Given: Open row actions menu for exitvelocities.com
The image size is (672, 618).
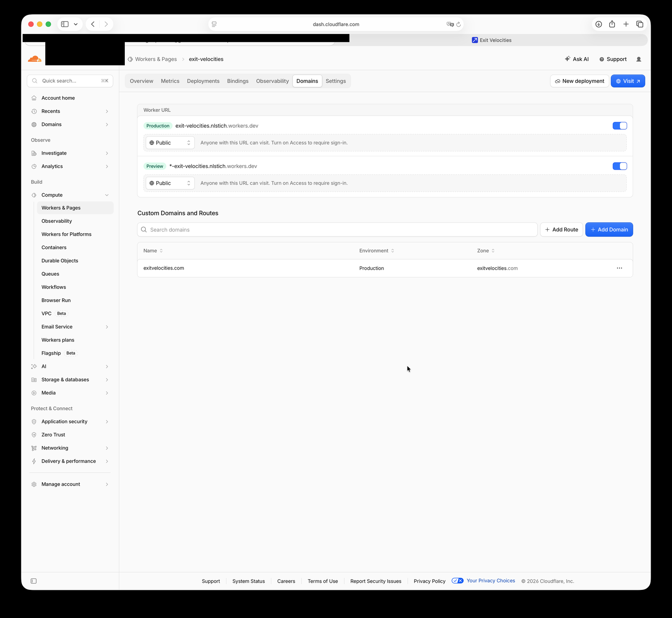Looking at the screenshot, I should (619, 268).
